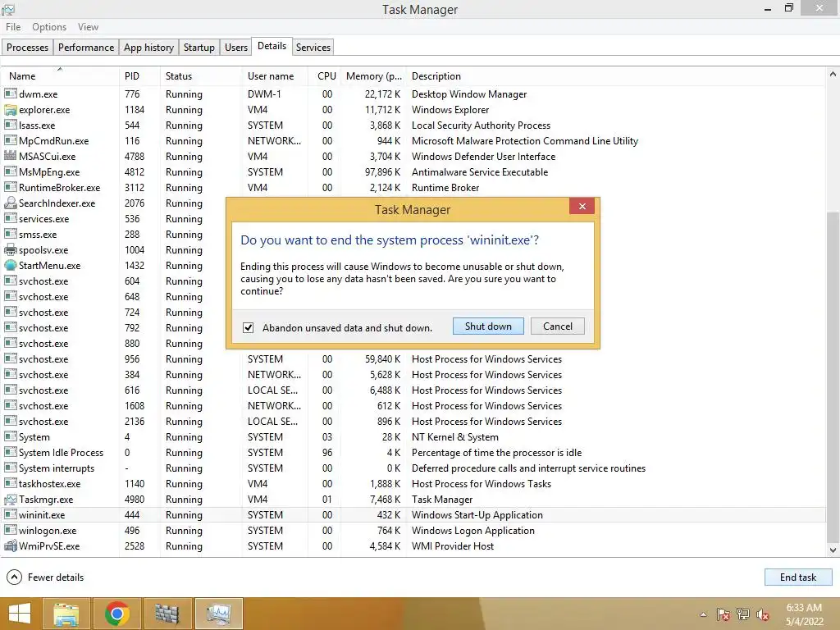Open the firewall app on taskbar
The height and width of the screenshot is (630, 840).
[167, 614]
